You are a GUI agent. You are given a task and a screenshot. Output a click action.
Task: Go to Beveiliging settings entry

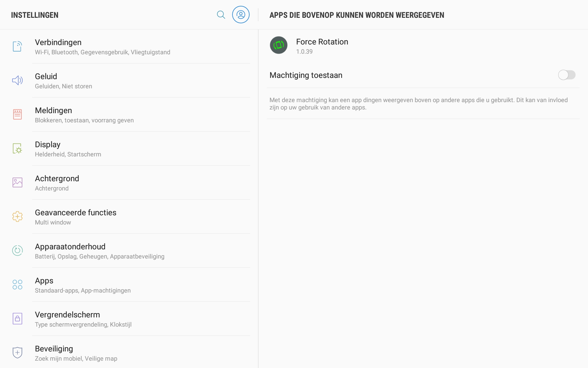point(129,353)
